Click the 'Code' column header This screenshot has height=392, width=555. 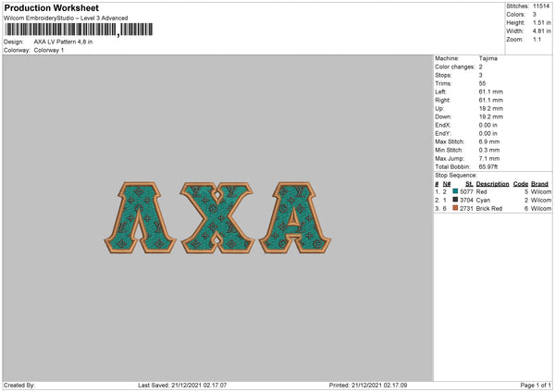point(521,184)
